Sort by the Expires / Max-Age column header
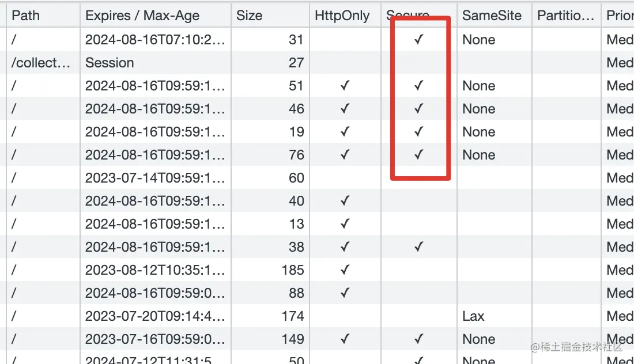Image resolution: width=634 pixels, height=364 pixels. point(156,16)
